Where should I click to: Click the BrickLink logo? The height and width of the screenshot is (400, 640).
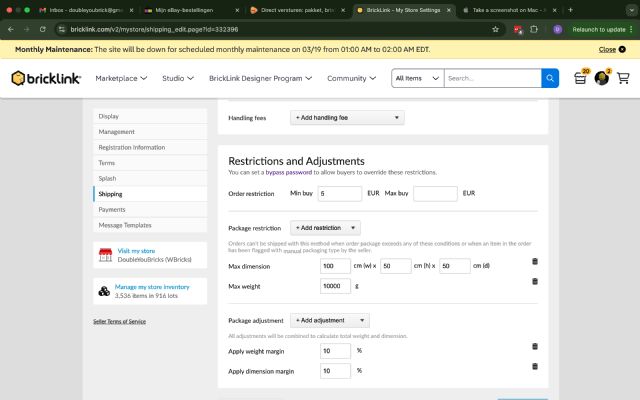(x=46, y=78)
